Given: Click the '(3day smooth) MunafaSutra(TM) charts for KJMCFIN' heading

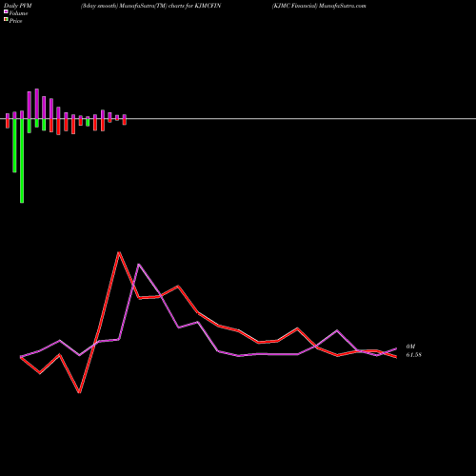Looking at the screenshot, I should pos(150,6).
